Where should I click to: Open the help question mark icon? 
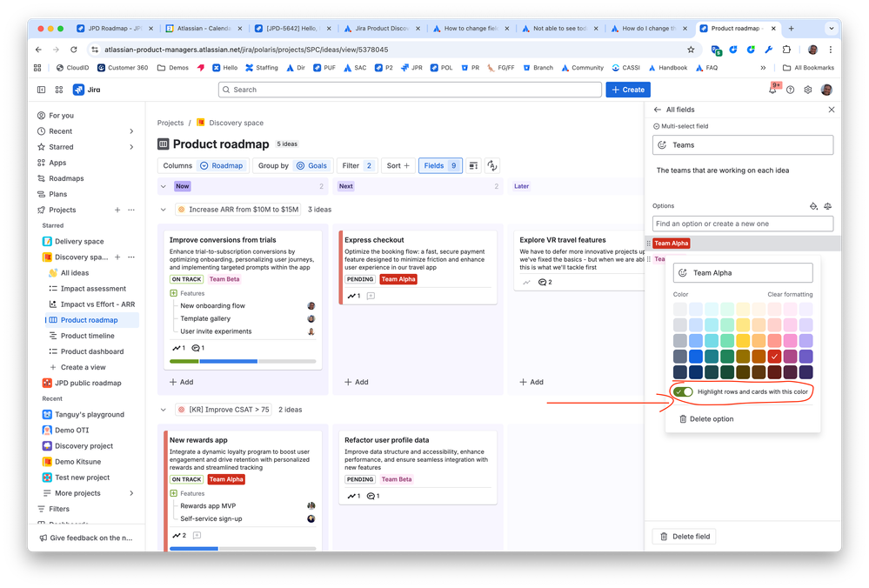[791, 90]
